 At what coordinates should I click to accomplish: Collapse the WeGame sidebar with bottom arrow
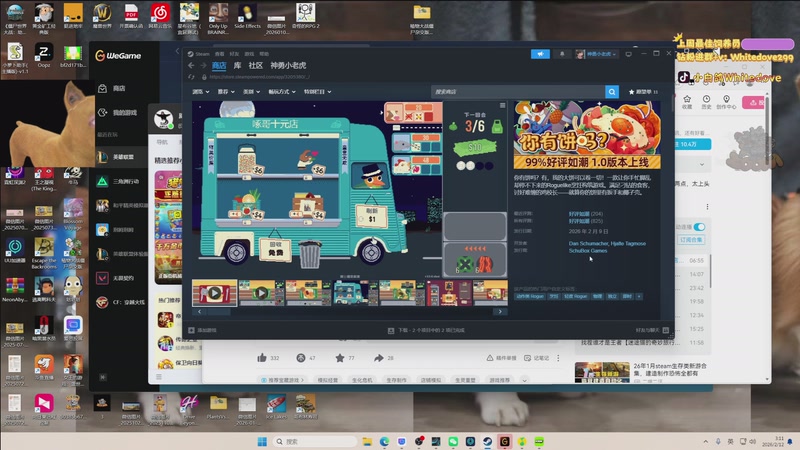click(x=103, y=377)
